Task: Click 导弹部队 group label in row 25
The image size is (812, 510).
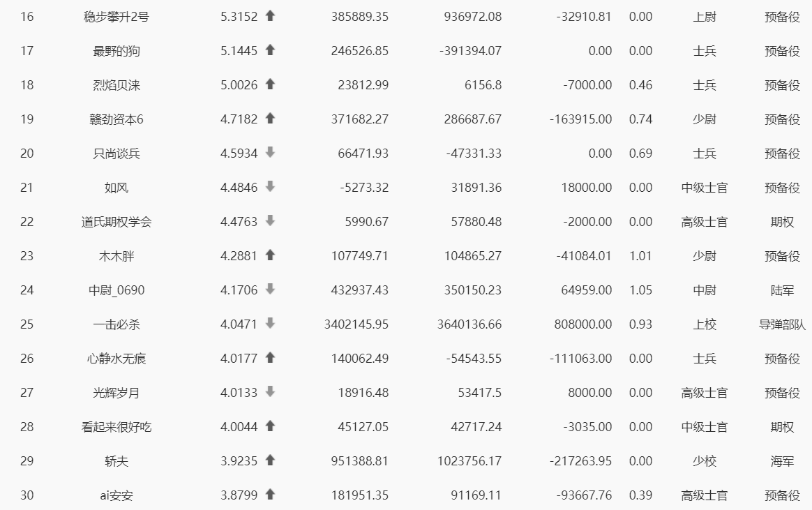Action: [782, 324]
